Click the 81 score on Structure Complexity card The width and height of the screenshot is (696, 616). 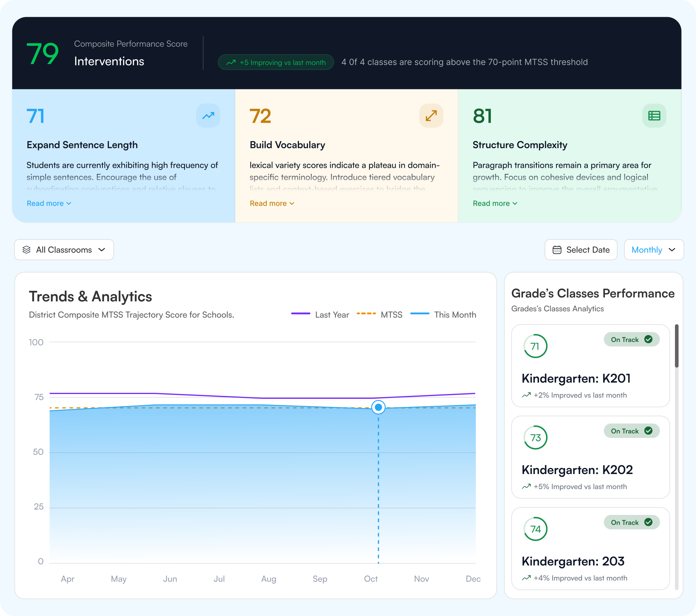point(482,116)
